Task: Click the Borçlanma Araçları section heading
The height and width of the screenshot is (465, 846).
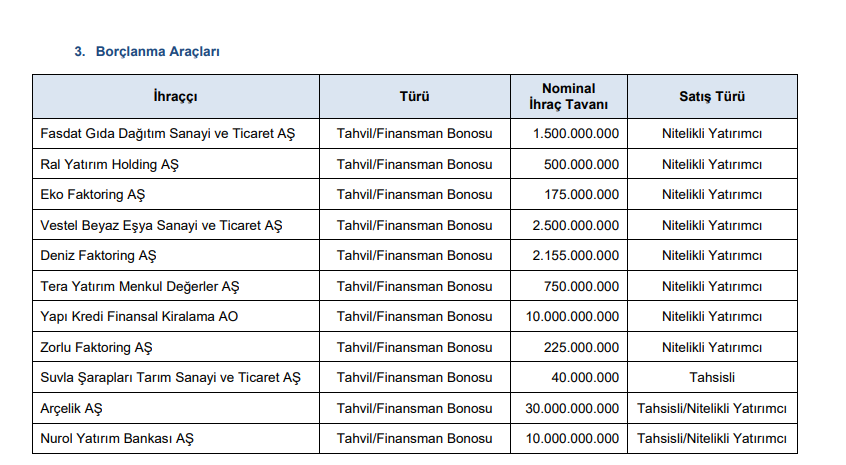Action: coord(157,51)
